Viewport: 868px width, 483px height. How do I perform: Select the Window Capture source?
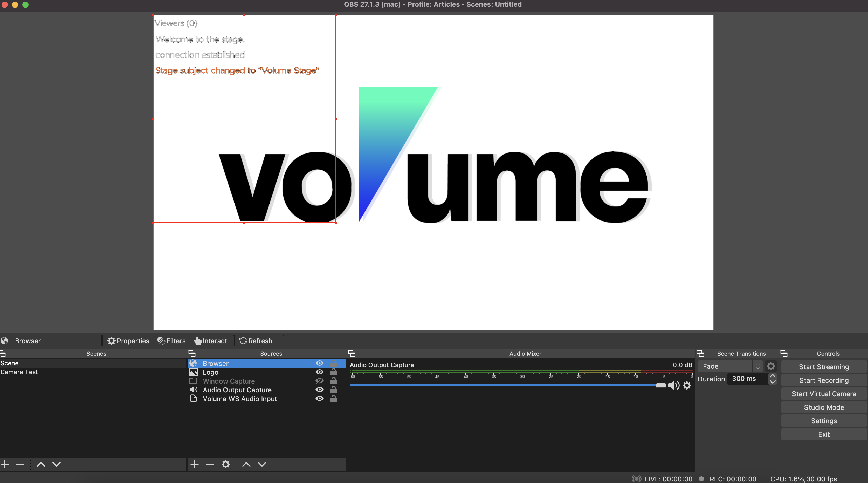266,381
